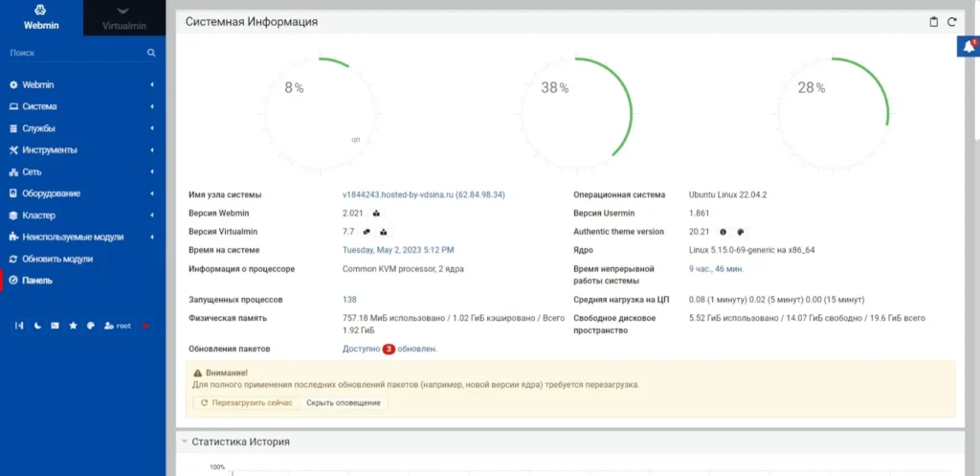Expand the Система menu category
980x476 pixels.
point(82,106)
